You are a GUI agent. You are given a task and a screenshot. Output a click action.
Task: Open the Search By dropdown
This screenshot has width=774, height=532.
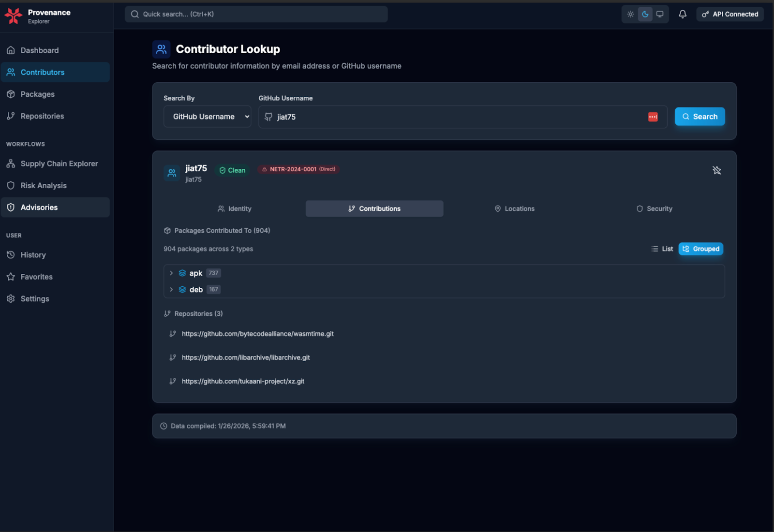pyautogui.click(x=207, y=117)
